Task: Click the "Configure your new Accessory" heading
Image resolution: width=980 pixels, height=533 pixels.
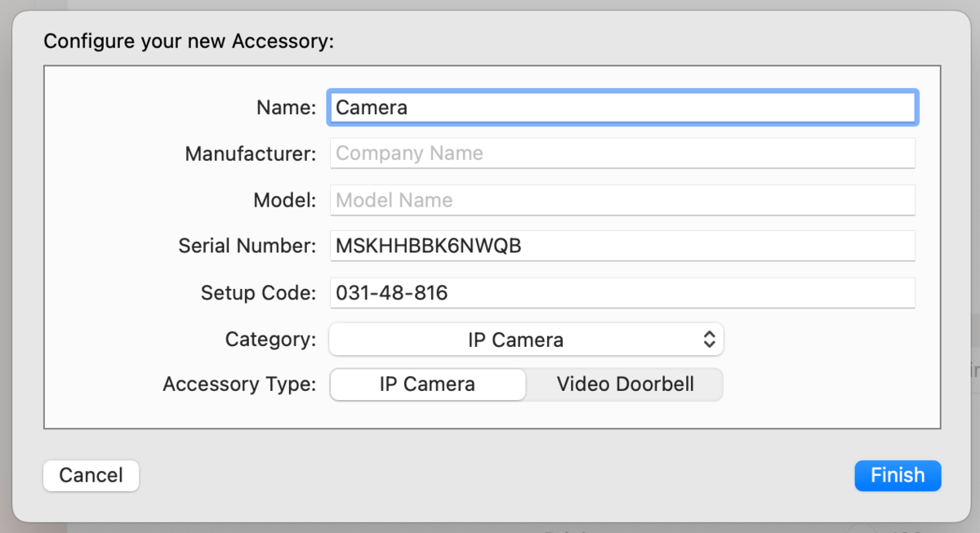Action: point(189,41)
